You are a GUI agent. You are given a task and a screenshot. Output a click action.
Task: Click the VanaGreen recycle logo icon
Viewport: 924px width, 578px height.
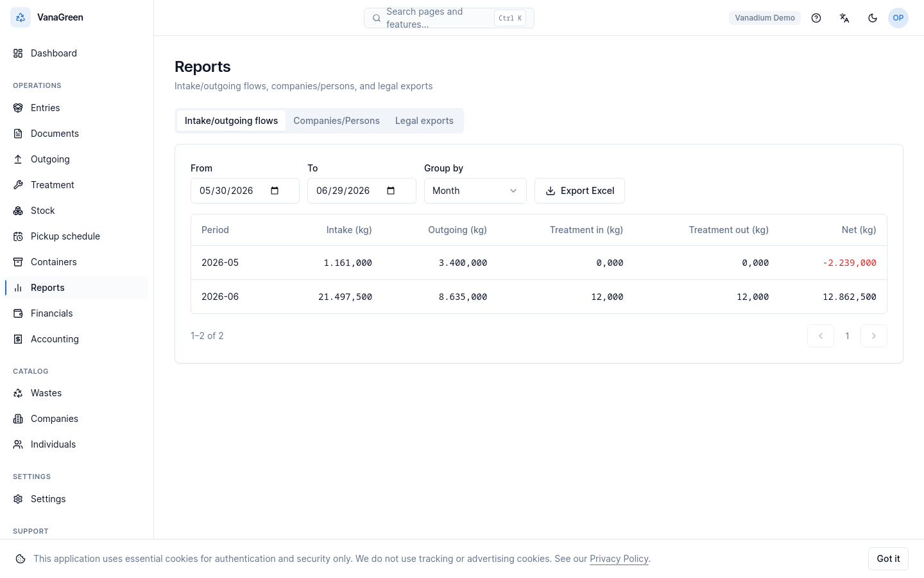coord(21,17)
